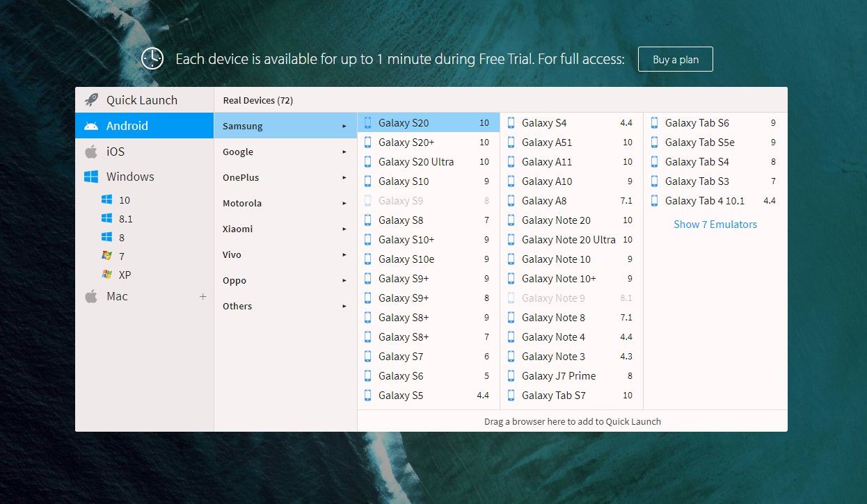
Task: Click the tablet icon beside Galaxy Tab 4 10.1
Action: coord(655,201)
